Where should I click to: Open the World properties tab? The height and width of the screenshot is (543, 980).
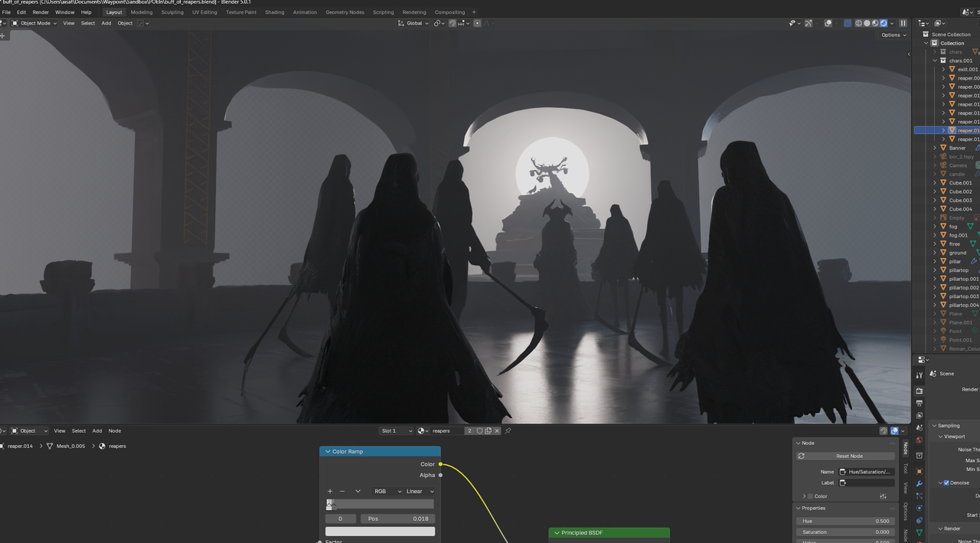click(920, 440)
